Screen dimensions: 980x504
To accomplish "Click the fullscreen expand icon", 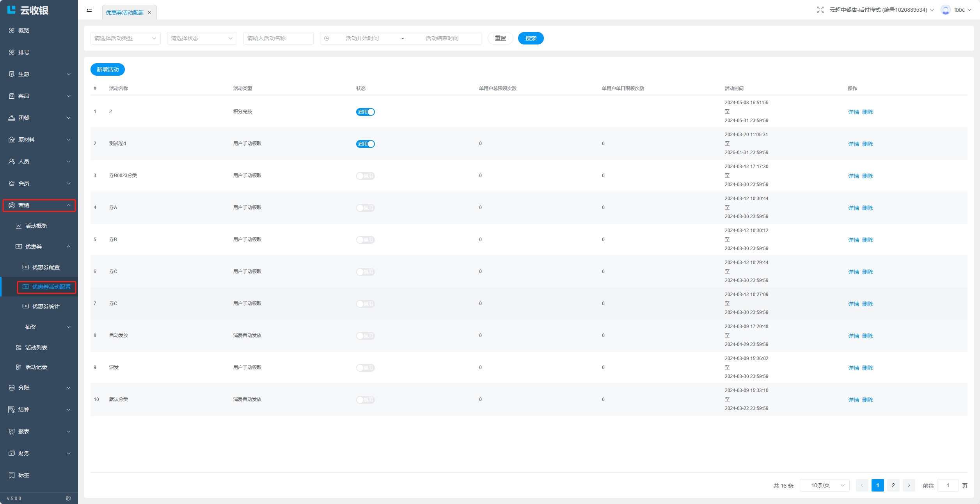I will coord(820,10).
